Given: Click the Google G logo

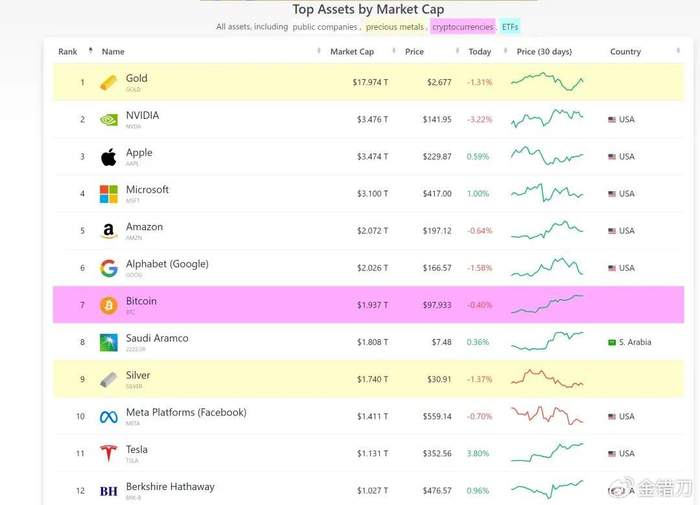Looking at the screenshot, I should click(108, 268).
